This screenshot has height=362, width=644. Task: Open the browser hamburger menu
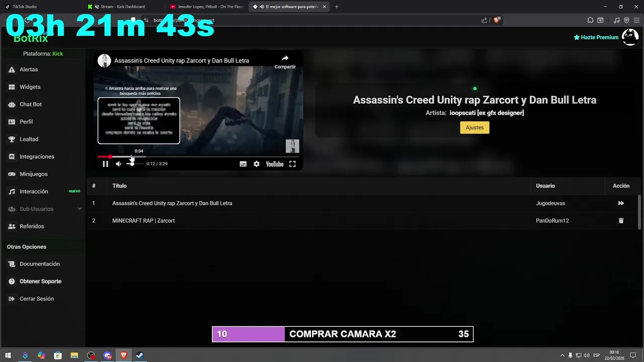pos(636,20)
